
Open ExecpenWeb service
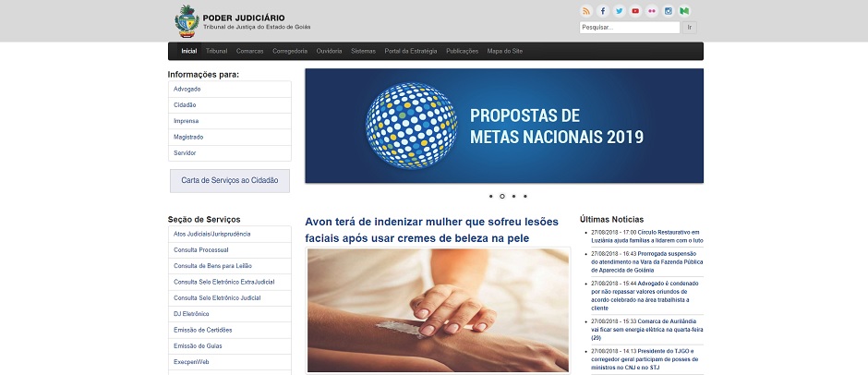[230, 362]
